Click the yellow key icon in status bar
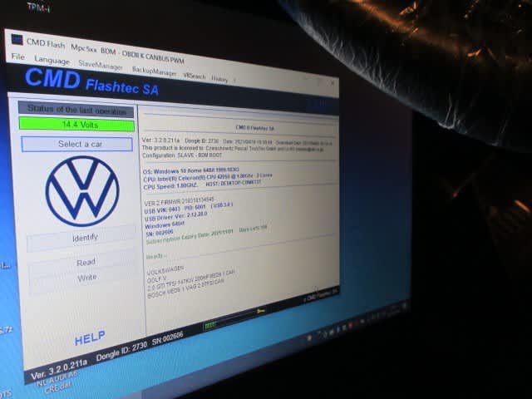This screenshot has height=399, width=532. (260, 311)
